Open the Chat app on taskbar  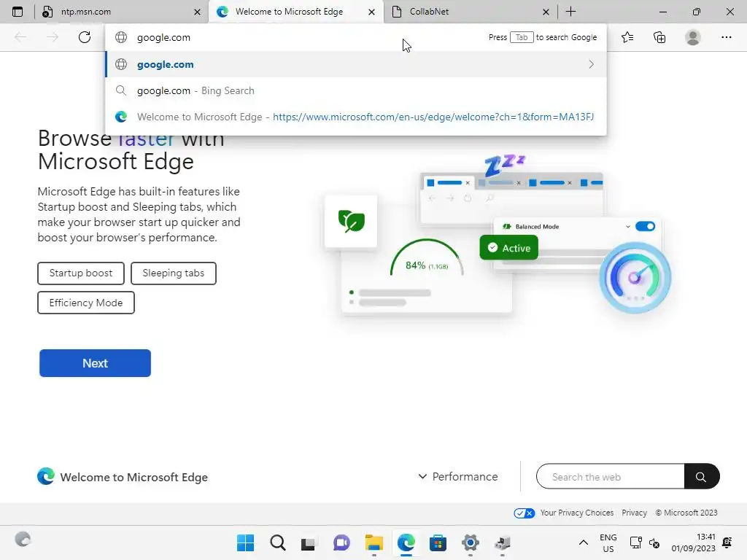[341, 542]
